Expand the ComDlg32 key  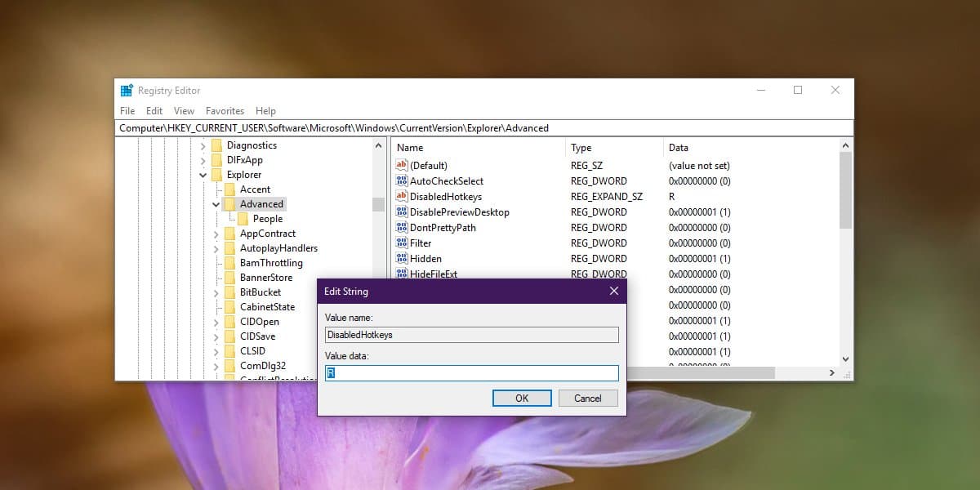(216, 366)
